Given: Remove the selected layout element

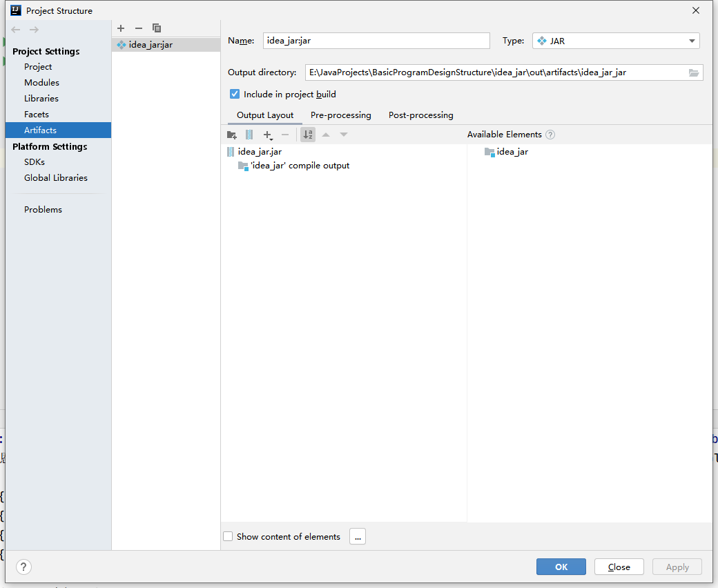Looking at the screenshot, I should click(285, 135).
